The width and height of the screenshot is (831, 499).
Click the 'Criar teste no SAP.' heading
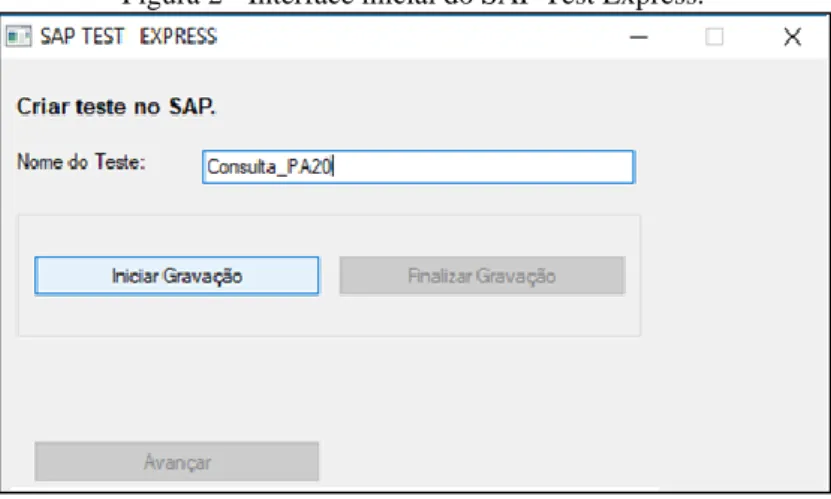[x=116, y=106]
